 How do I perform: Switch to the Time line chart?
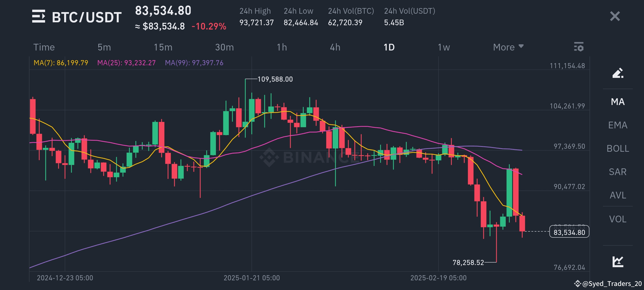tap(44, 47)
